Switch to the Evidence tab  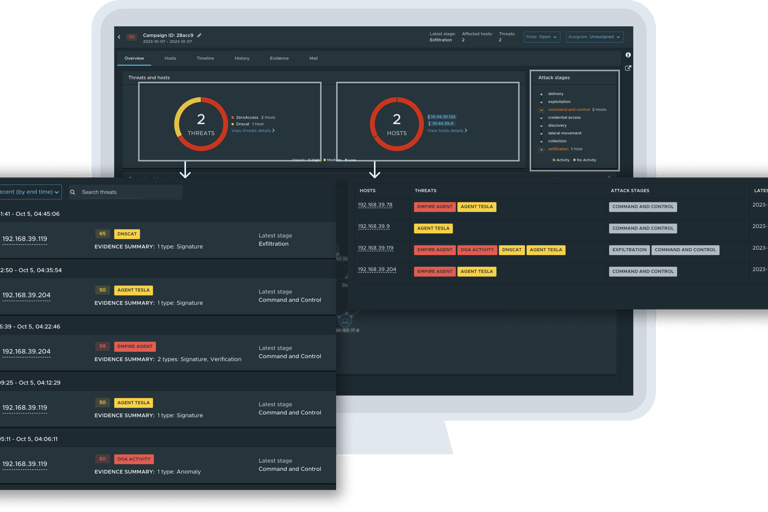(279, 58)
